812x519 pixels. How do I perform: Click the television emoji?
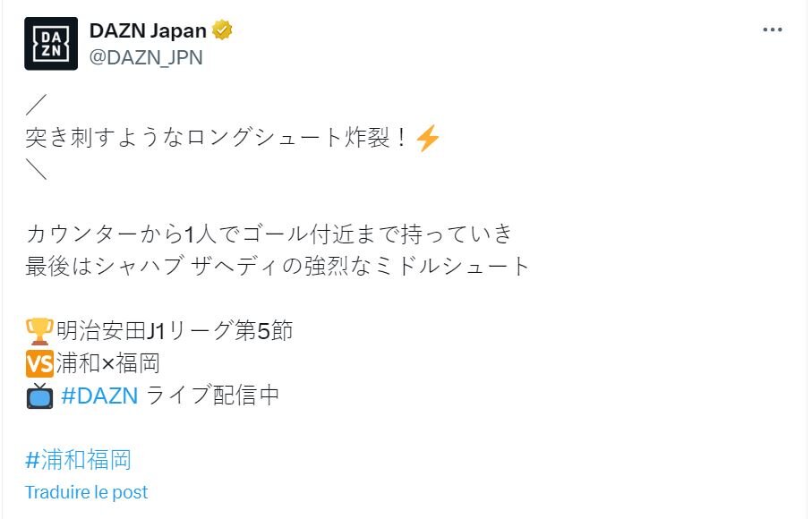pos(39,396)
